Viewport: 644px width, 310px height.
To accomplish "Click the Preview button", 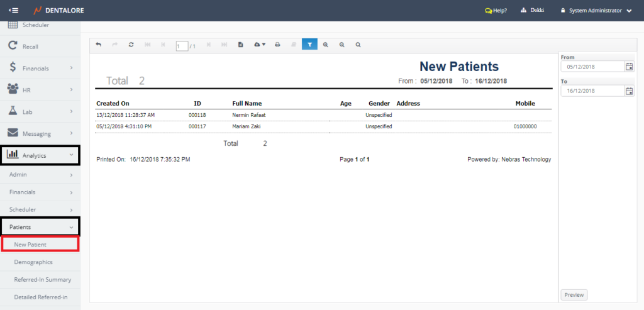I will 574,295.
